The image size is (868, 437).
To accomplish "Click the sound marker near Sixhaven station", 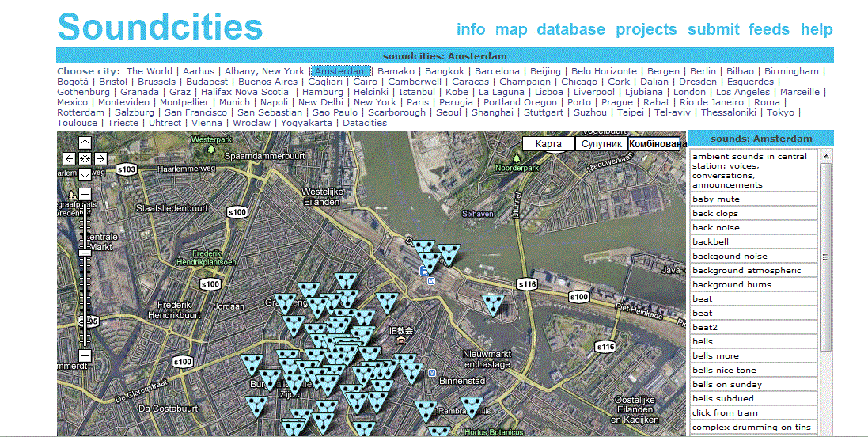I will point(449,253).
